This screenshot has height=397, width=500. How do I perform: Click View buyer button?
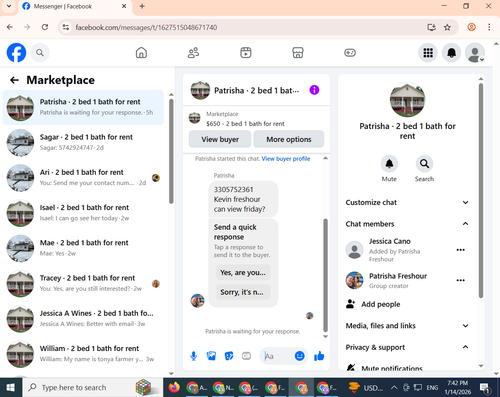[x=220, y=139]
